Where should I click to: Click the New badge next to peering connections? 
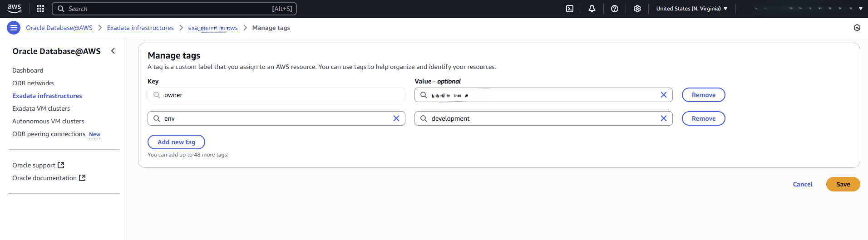click(95, 134)
